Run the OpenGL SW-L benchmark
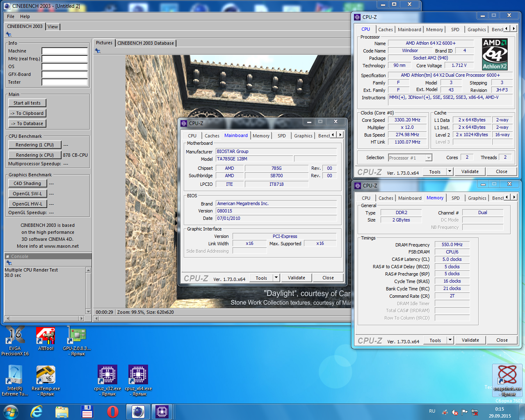This screenshot has height=420, width=525. tap(27, 194)
